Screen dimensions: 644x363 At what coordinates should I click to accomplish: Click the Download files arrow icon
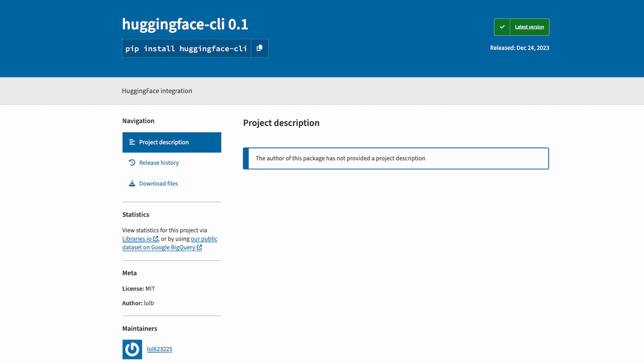tap(132, 184)
